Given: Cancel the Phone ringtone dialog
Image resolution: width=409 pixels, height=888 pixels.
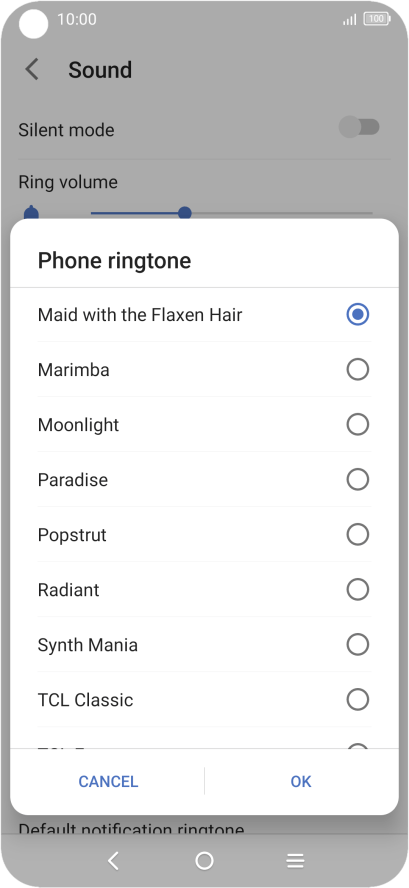Looking at the screenshot, I should 108,782.
